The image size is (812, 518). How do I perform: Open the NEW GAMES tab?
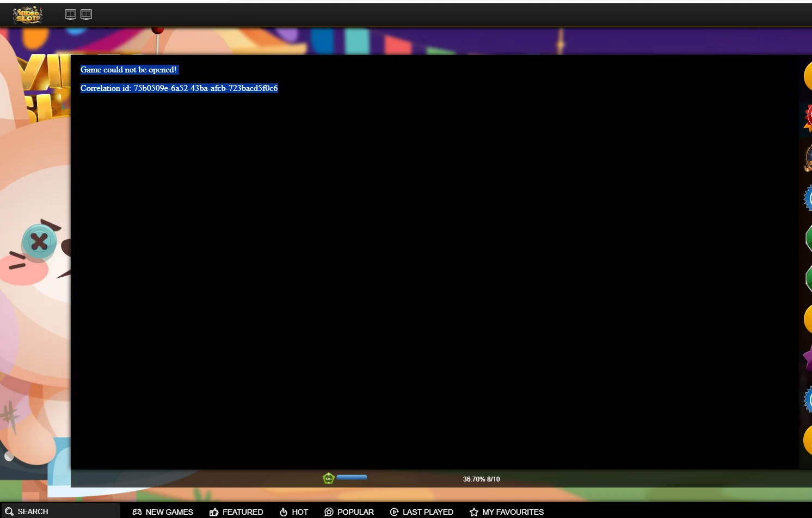click(x=163, y=512)
